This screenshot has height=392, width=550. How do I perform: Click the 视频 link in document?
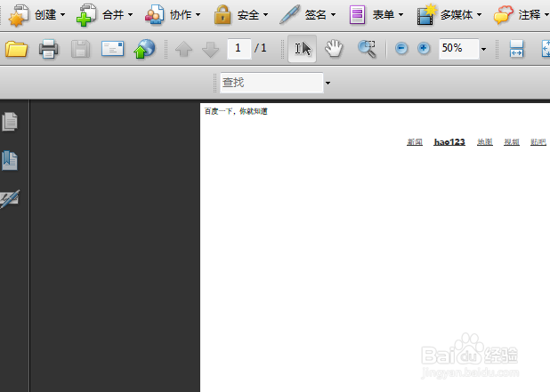512,142
